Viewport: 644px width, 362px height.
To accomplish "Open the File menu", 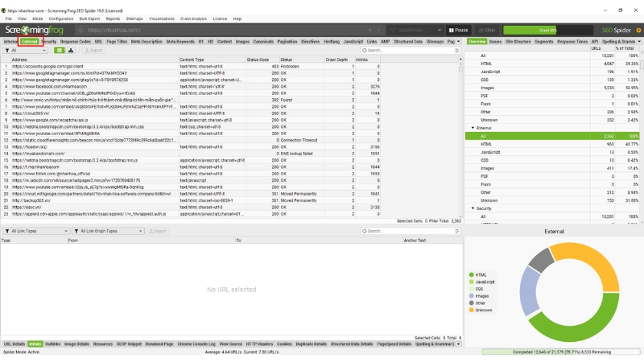I will pyautogui.click(x=9, y=19).
